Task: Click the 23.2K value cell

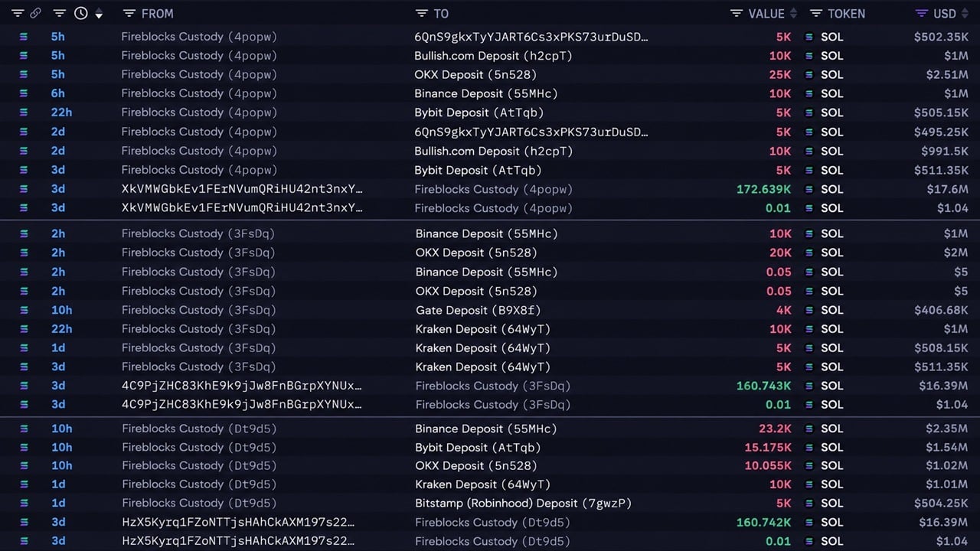Action: tap(775, 429)
